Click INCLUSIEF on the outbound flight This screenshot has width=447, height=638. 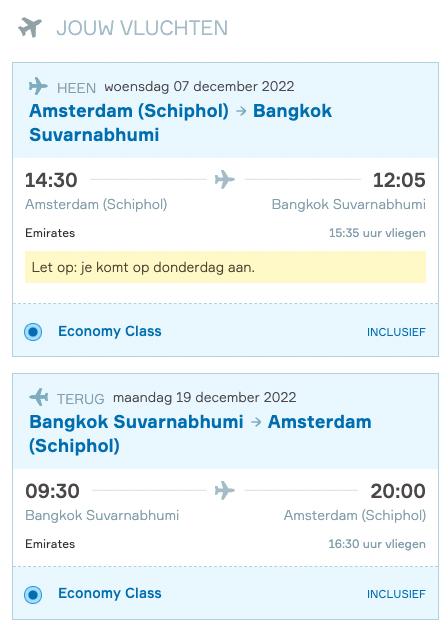(396, 332)
